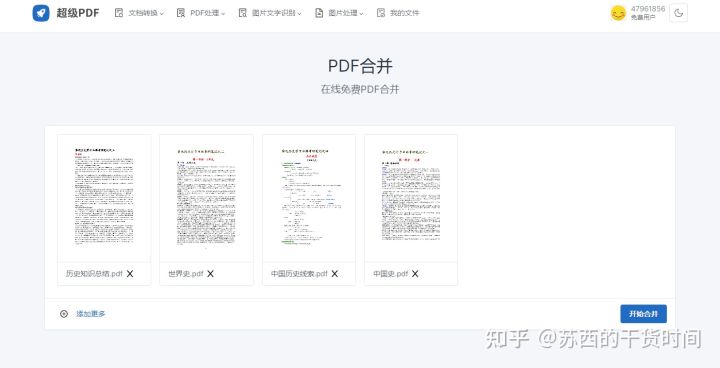Click the 文档转换 menu document icon
Image resolution: width=720 pixels, height=368 pixels.
point(119,13)
